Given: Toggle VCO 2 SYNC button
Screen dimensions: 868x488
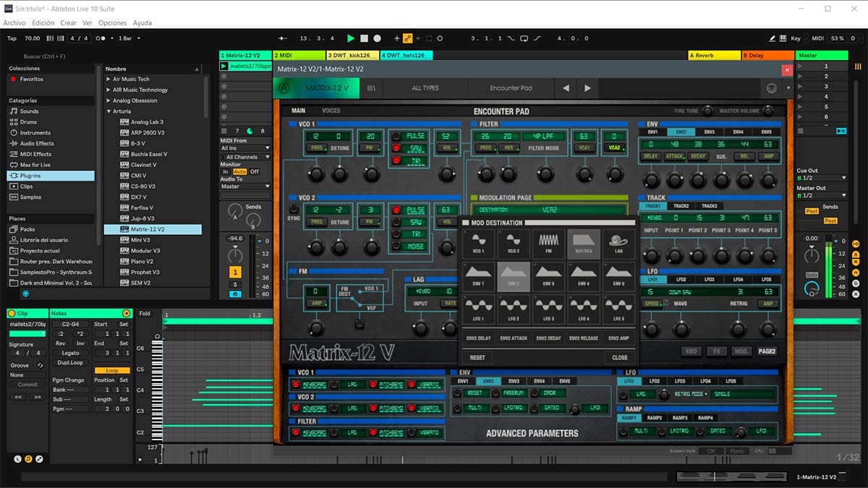Looking at the screenshot, I should coord(294,210).
